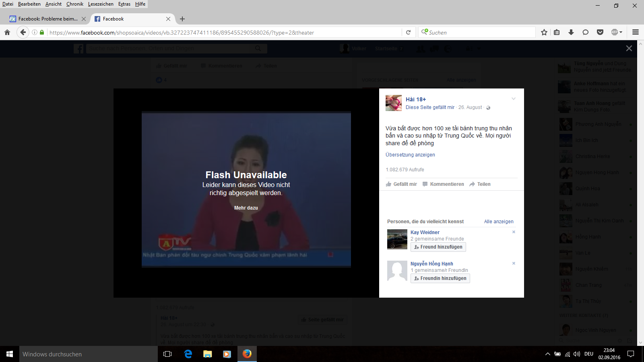Click the Firefox home icon

coord(7,32)
